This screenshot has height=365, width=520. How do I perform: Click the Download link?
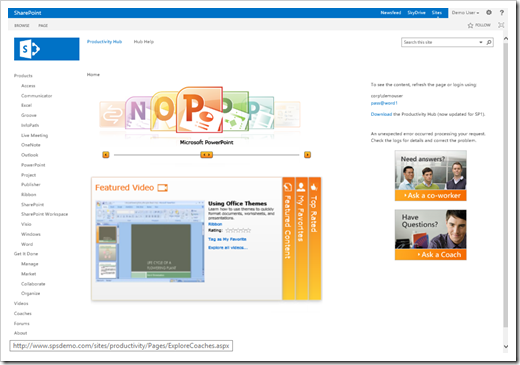tap(381, 114)
